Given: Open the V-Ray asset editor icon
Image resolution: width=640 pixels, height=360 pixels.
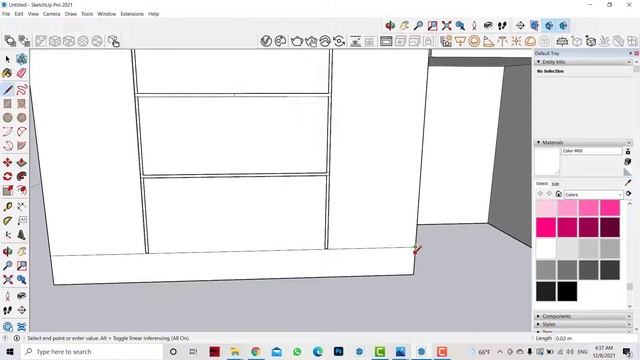Looking at the screenshot, I should click(x=266, y=41).
